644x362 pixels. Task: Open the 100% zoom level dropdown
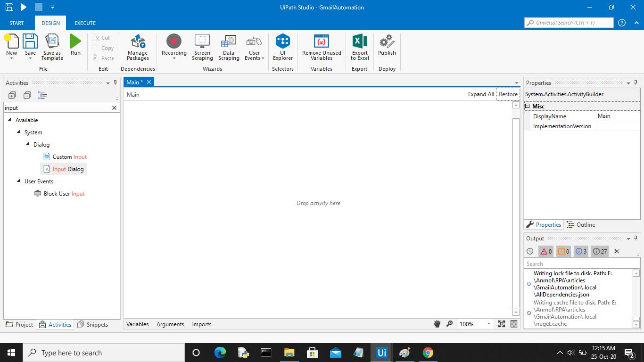[x=489, y=324]
